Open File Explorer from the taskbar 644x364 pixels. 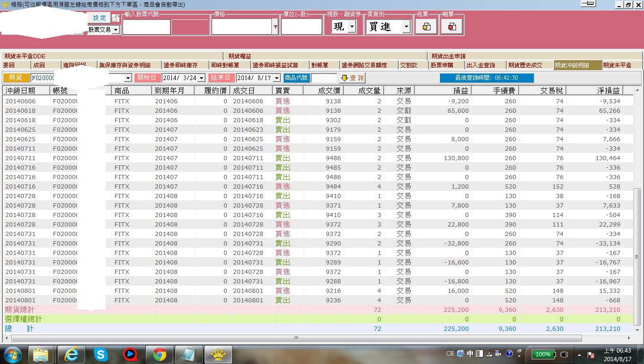(x=41, y=354)
